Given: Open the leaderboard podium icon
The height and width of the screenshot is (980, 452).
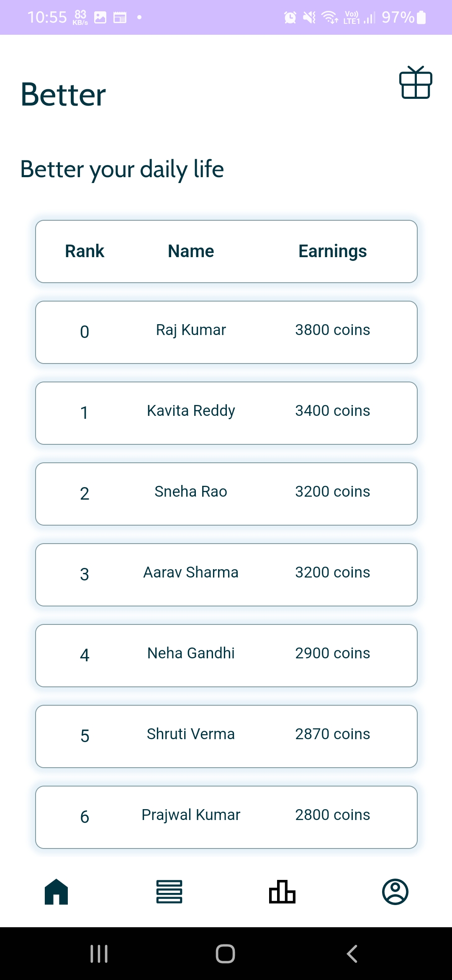Looking at the screenshot, I should 282,892.
